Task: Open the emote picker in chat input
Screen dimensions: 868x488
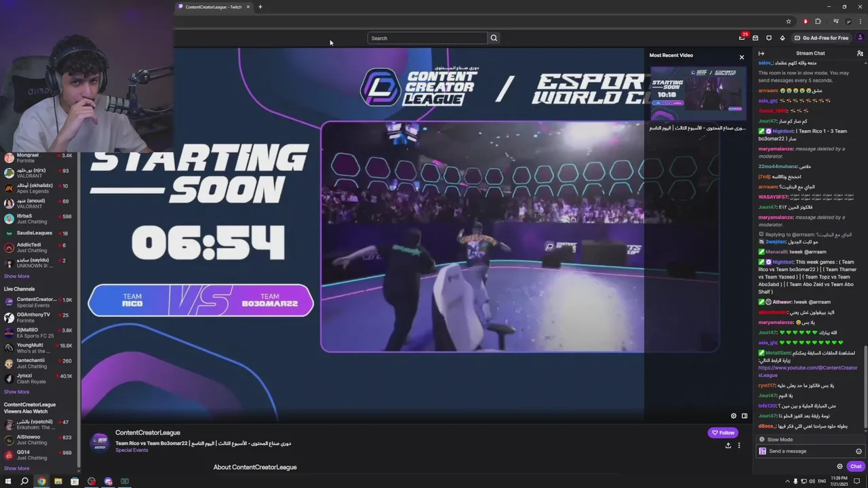Action: coord(859,451)
